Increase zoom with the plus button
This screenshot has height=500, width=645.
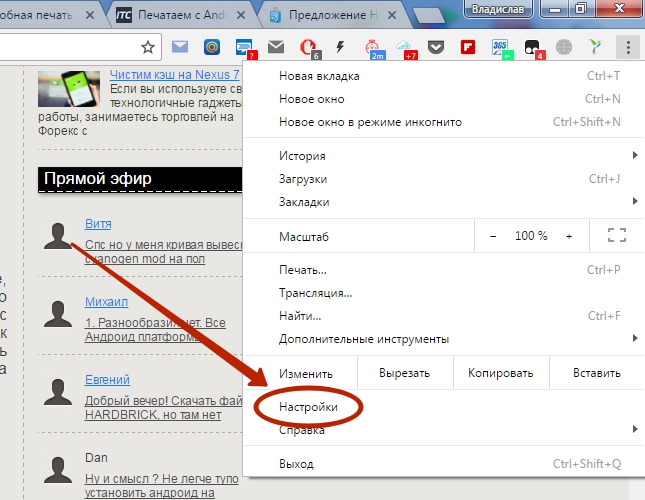tap(569, 236)
